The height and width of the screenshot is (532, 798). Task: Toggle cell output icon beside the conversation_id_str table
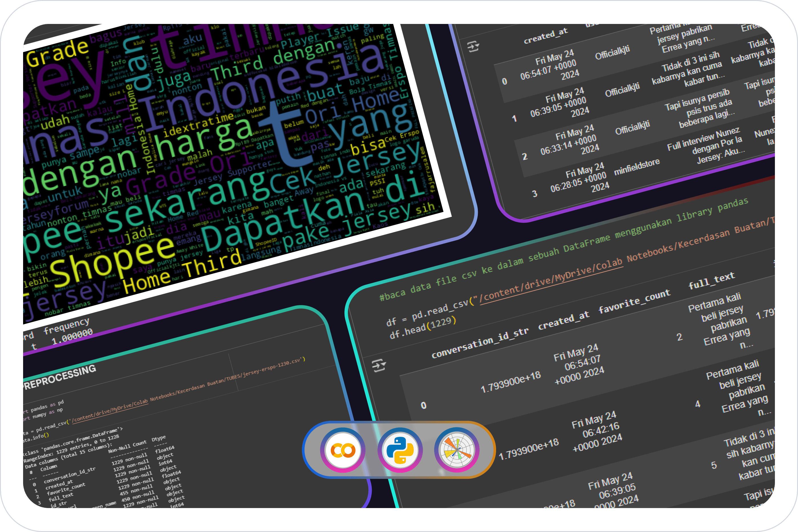click(x=379, y=366)
